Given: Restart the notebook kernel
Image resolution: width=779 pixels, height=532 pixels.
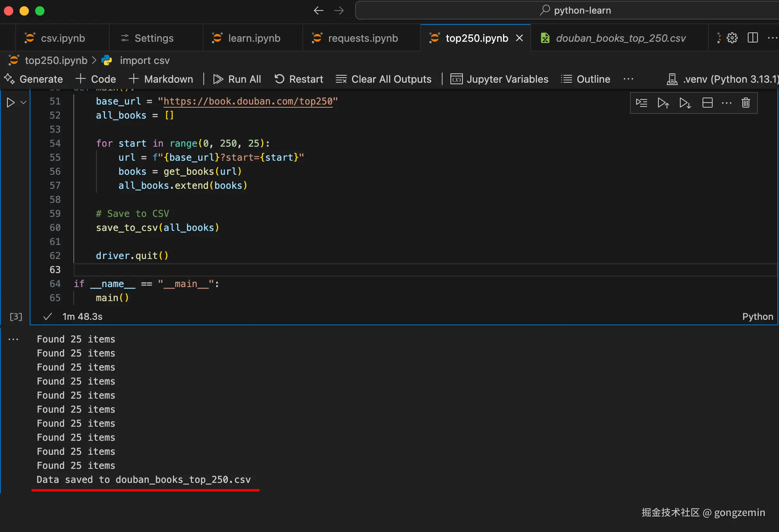Looking at the screenshot, I should (x=299, y=79).
